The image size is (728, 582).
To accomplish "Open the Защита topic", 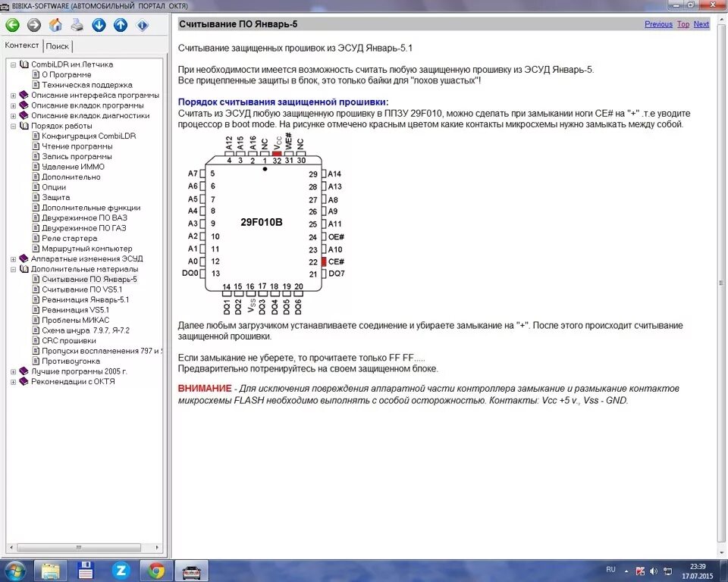I will pos(55,197).
